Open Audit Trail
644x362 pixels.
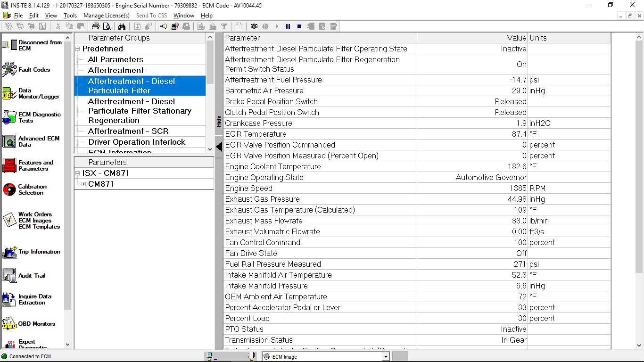click(25, 275)
